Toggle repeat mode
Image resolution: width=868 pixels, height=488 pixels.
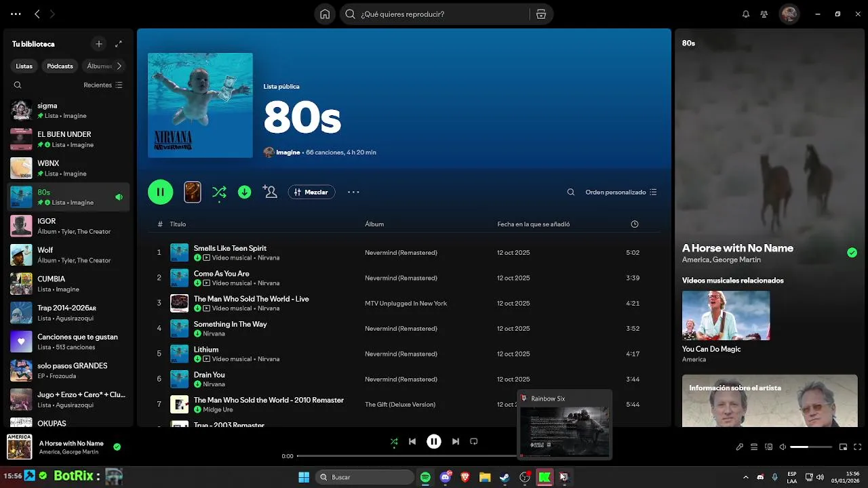click(x=474, y=441)
